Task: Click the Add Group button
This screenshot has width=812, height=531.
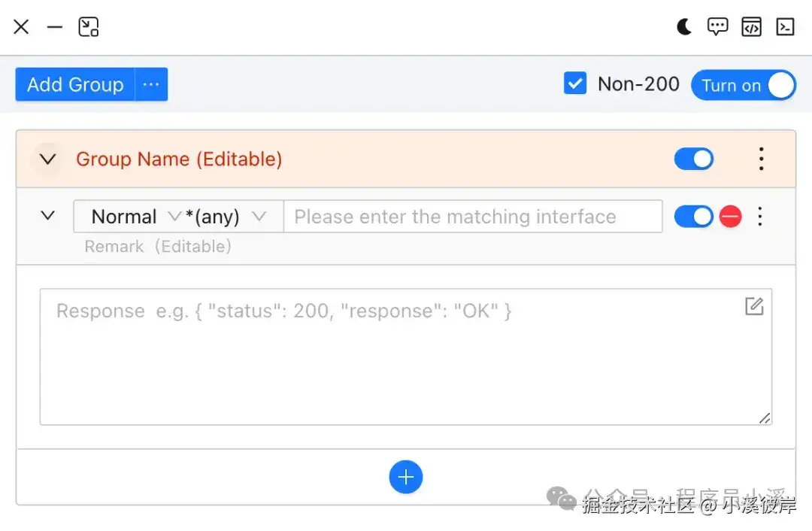Action: (75, 84)
